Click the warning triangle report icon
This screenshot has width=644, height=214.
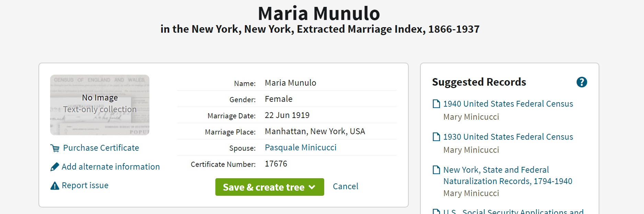[x=55, y=186]
